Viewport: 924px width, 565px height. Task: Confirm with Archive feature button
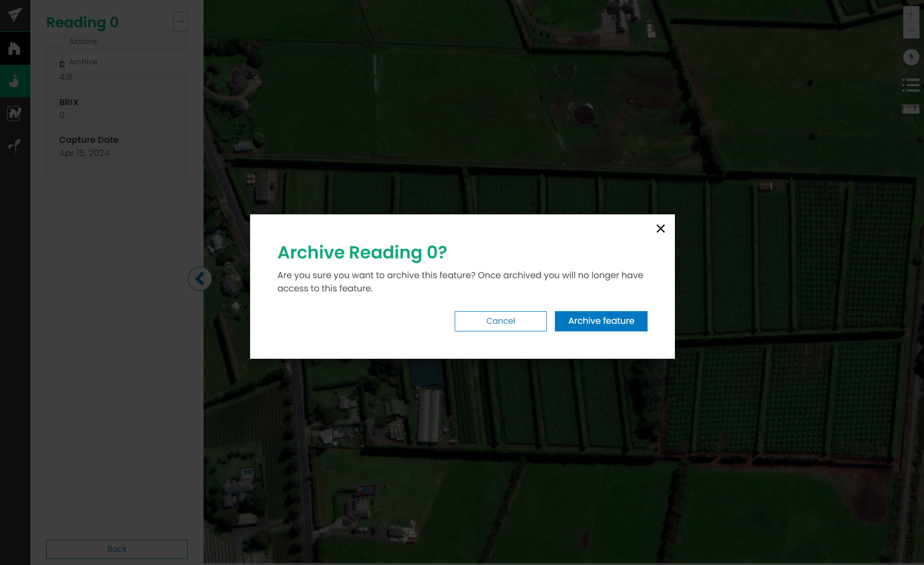601,321
